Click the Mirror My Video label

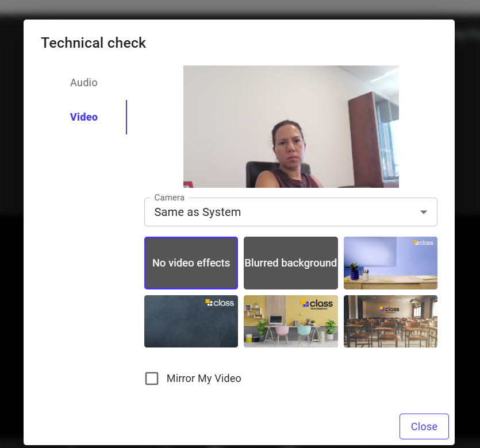tap(204, 379)
